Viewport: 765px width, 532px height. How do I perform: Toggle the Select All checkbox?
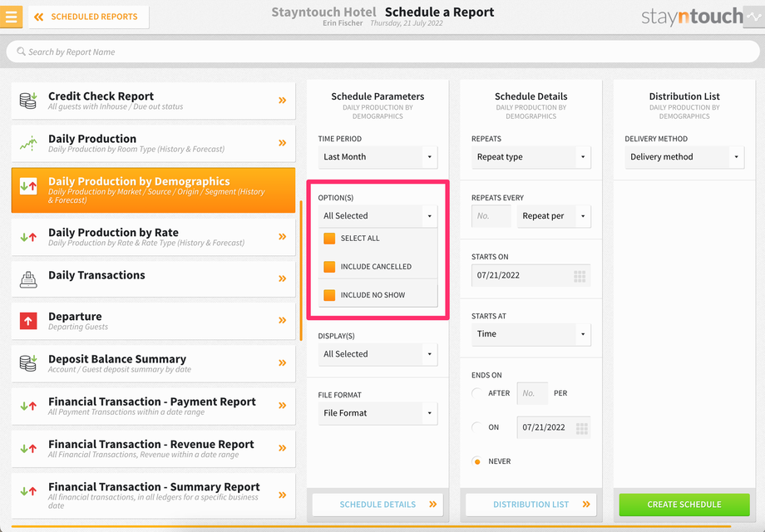(329, 238)
